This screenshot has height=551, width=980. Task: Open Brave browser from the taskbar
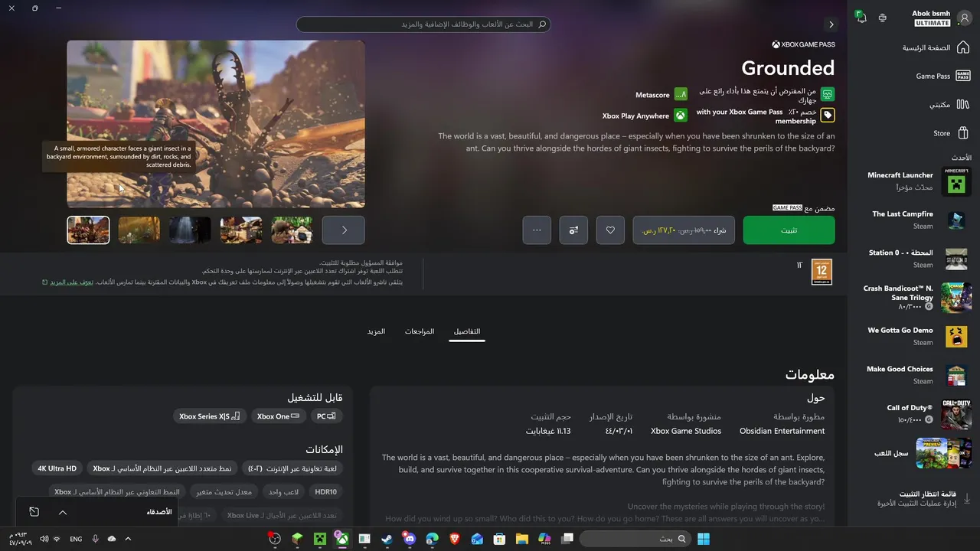pyautogui.click(x=455, y=539)
